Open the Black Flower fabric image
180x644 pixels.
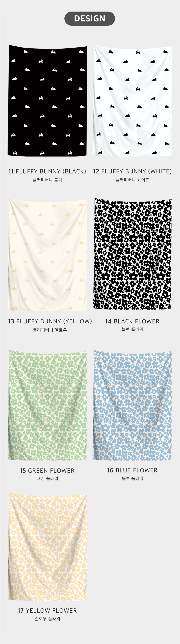(132, 254)
